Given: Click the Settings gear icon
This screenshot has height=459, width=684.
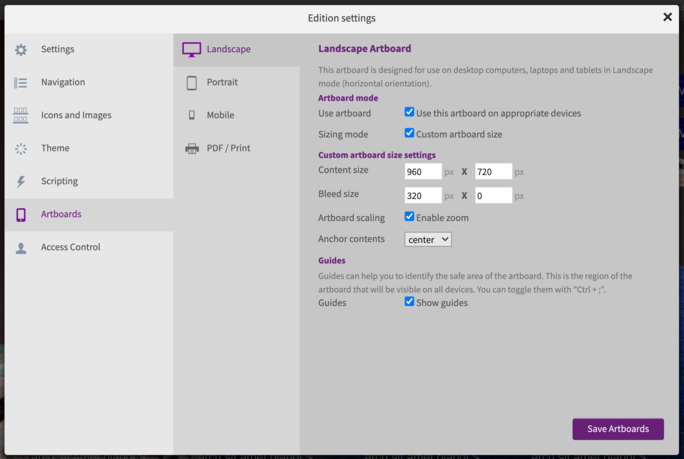Looking at the screenshot, I should click(21, 49).
